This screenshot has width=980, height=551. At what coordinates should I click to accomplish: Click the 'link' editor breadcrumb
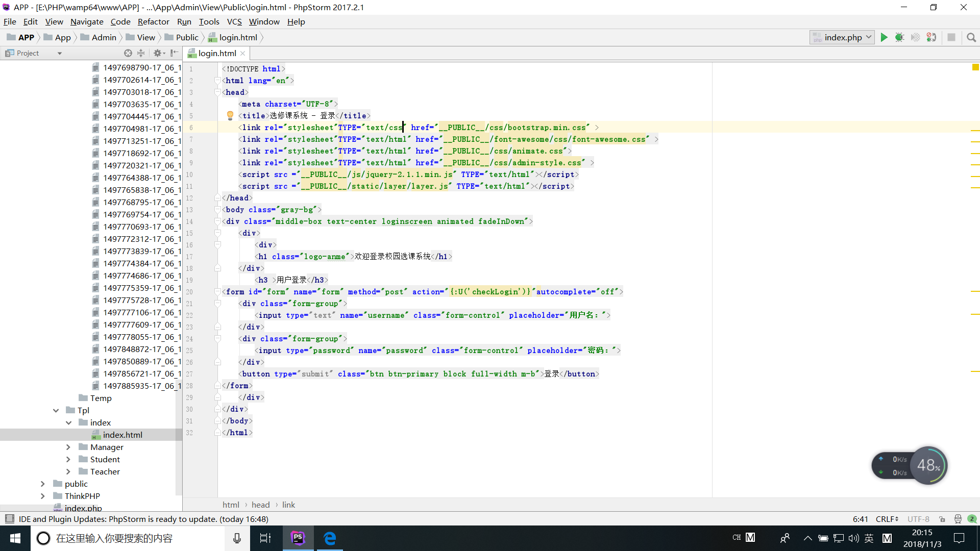(x=288, y=505)
